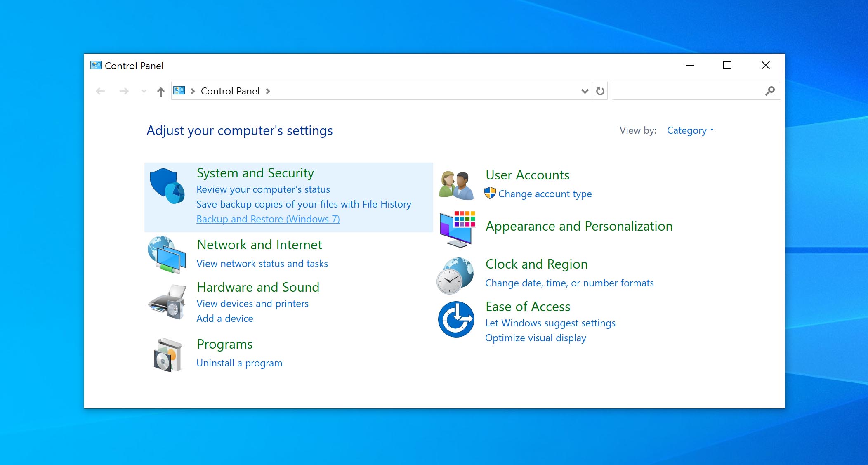Open Programs category heading
Screen dimensions: 868x465
(225, 345)
